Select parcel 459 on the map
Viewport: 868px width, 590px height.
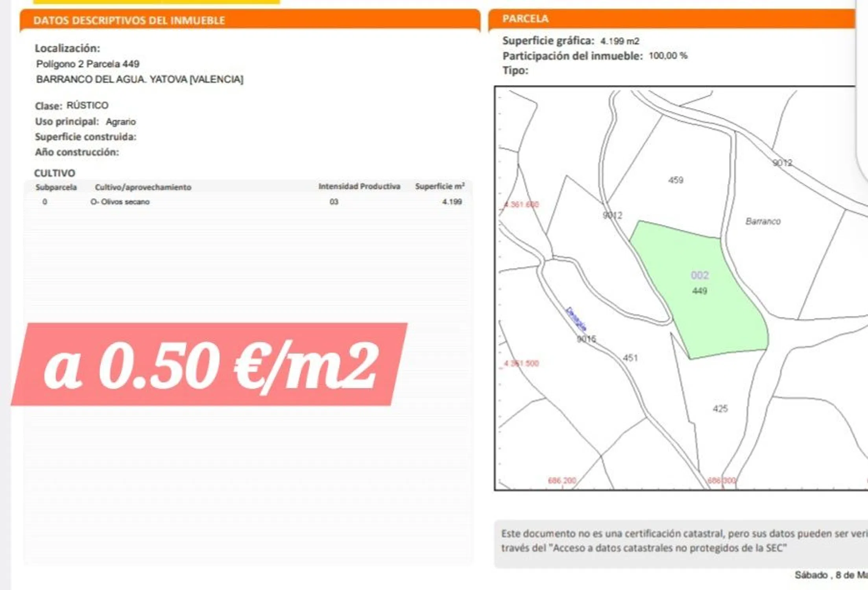[675, 180]
